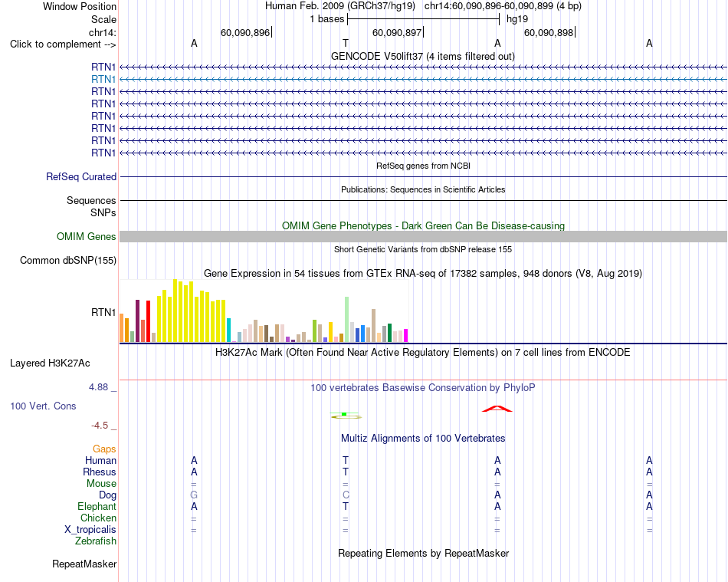
Task: Click the T base in the Rhesus row
Action: click(346, 472)
